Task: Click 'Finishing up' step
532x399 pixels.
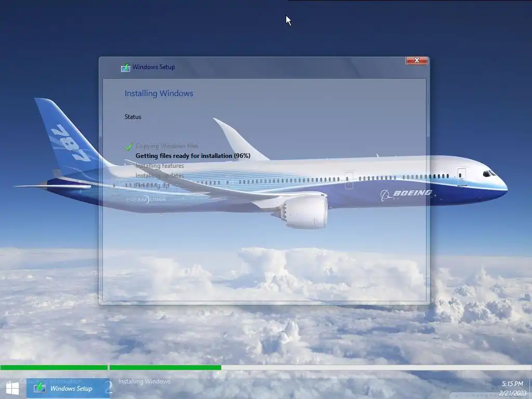Action: tap(152, 185)
